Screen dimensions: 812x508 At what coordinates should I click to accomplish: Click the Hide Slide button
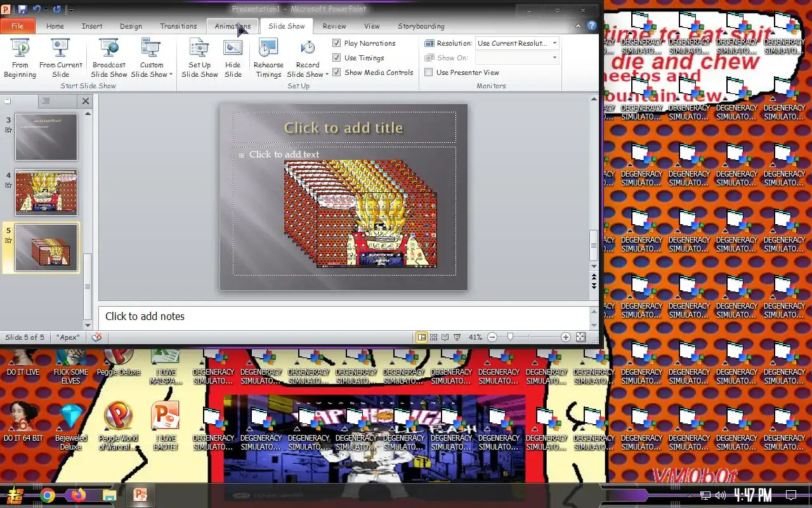click(233, 58)
